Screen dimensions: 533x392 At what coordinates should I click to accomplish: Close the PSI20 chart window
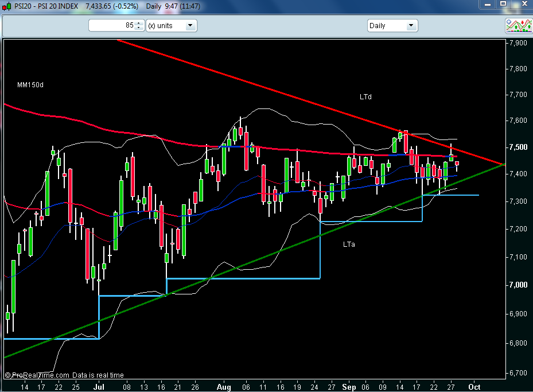pyautogui.click(x=524, y=4)
